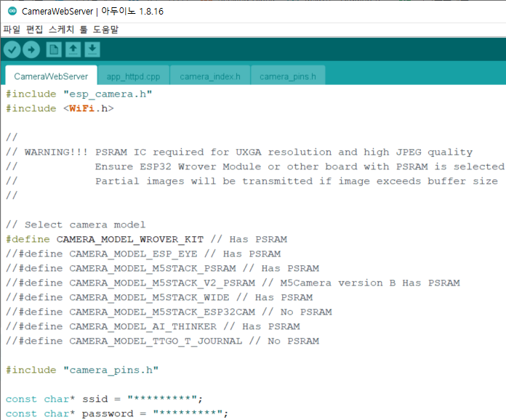Switch to the CameraWebServer tab
This screenshot has height=420, width=506.
click(x=51, y=76)
